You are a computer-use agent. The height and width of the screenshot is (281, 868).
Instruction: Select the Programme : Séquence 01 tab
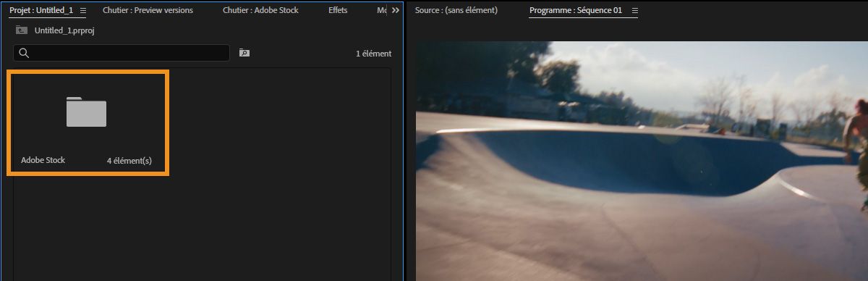pos(576,11)
